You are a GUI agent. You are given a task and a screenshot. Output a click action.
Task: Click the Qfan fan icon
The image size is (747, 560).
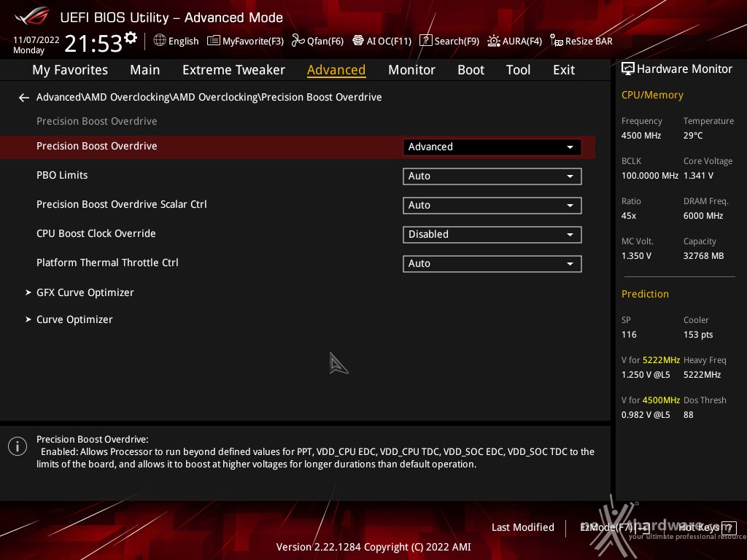tap(298, 41)
